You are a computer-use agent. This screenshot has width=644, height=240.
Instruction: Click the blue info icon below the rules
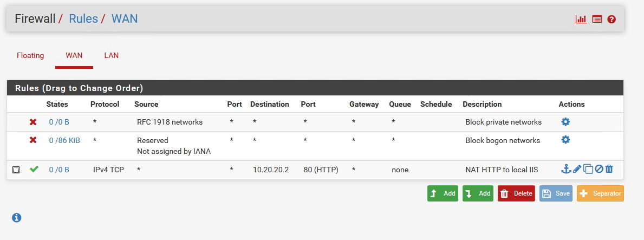point(16,217)
